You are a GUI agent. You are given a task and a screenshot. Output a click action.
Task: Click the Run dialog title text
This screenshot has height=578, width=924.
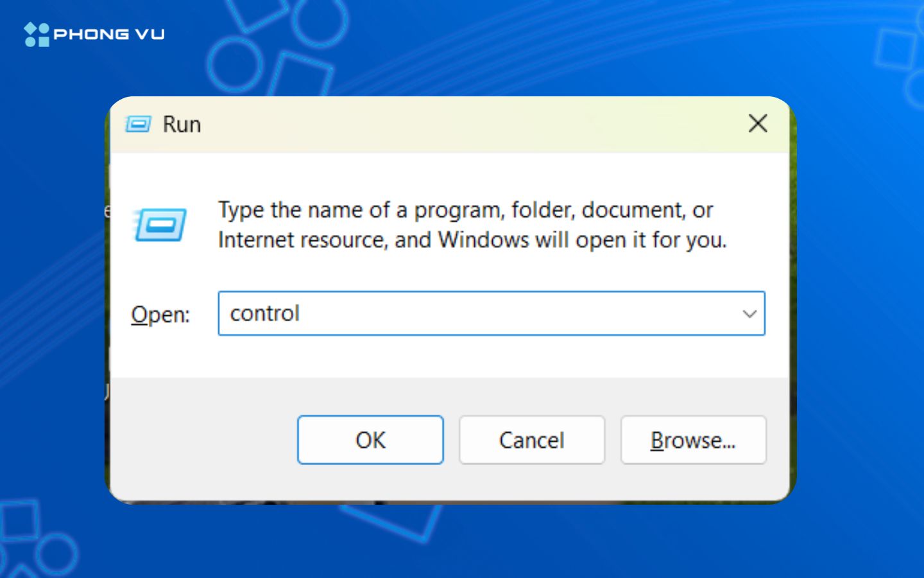coord(182,123)
